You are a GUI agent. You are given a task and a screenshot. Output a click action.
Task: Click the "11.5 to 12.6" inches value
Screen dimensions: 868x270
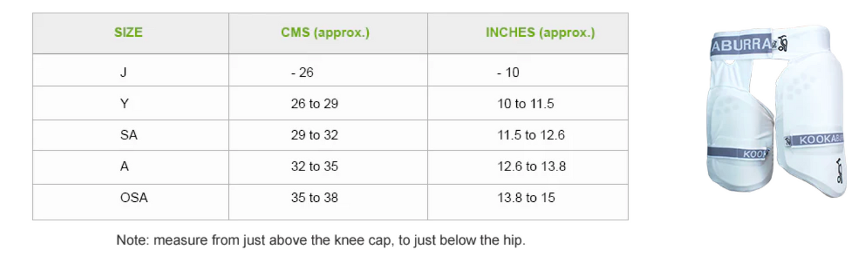tap(531, 135)
